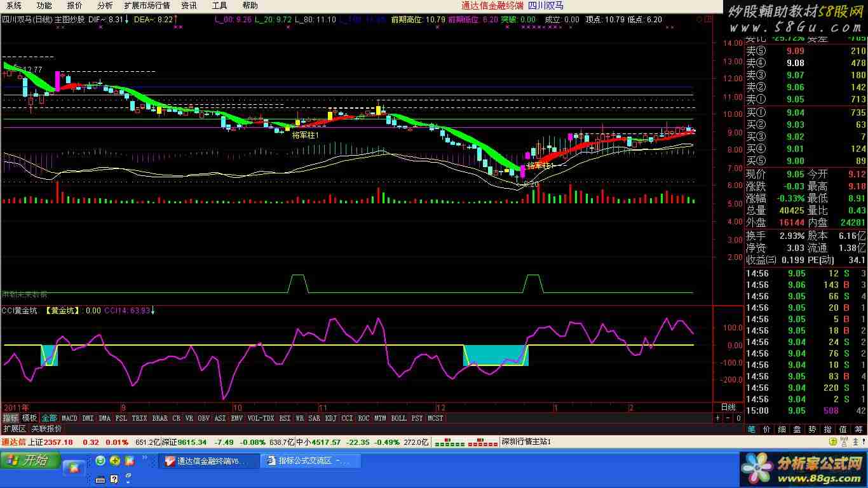Viewport: 868px width, 488px height.
Task: Open the 系统 menu
Action: (x=13, y=5)
